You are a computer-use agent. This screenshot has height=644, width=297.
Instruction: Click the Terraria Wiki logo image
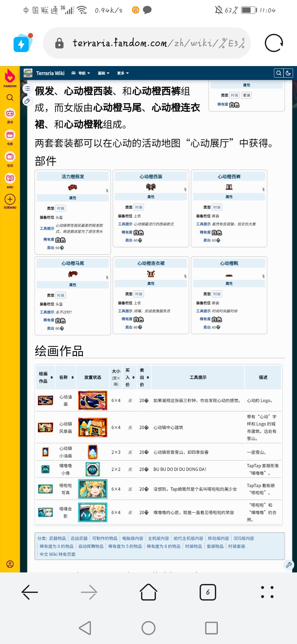coord(28,73)
